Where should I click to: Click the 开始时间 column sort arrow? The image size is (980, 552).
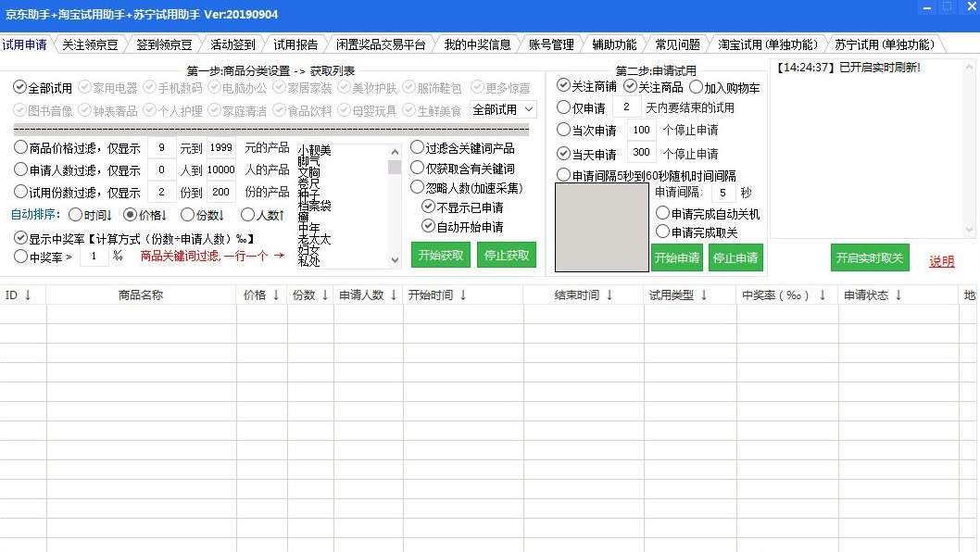tap(463, 295)
